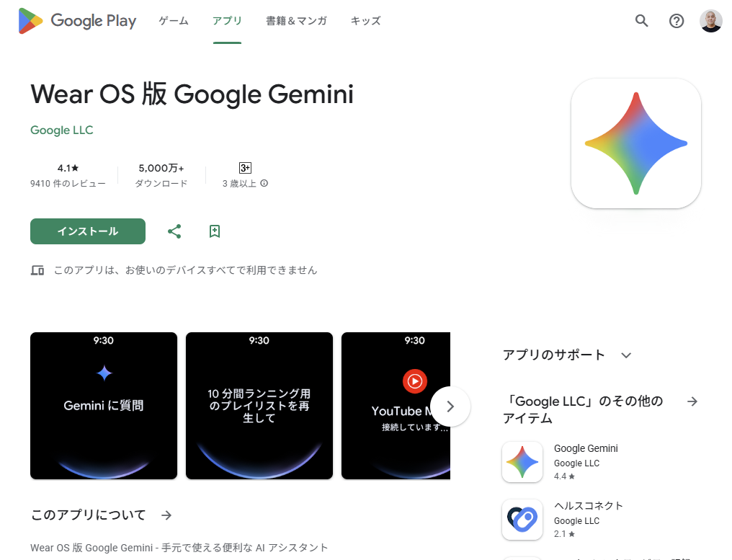Show next screenshots with the carousel arrow

(450, 406)
